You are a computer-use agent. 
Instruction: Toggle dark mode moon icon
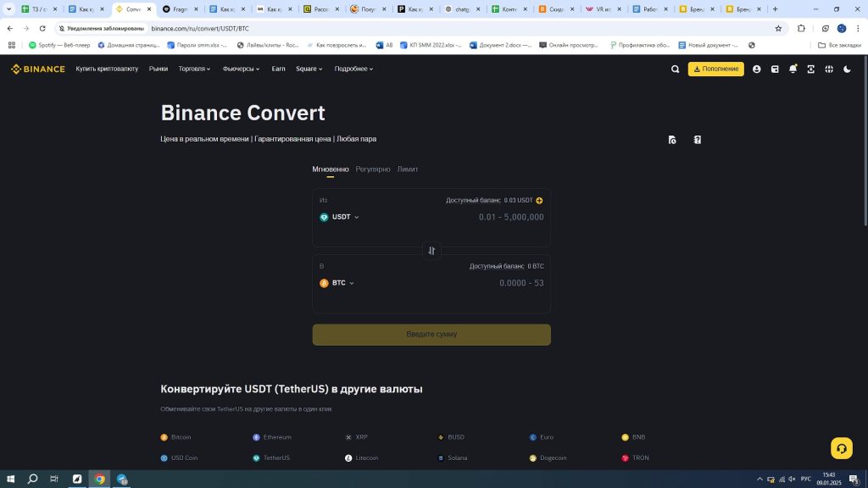point(847,69)
